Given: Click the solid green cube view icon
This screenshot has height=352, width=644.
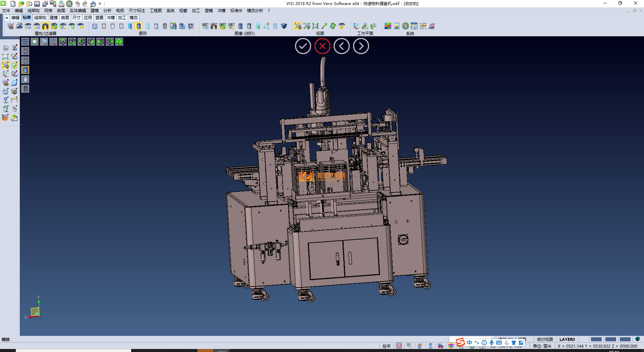Looking at the screenshot, I should tap(119, 42).
